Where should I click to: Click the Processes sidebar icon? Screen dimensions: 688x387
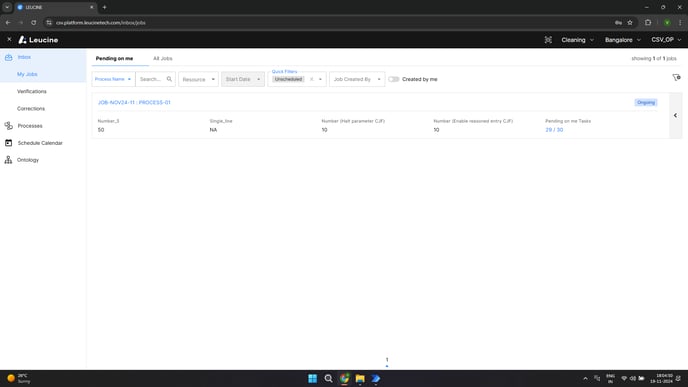coord(8,126)
